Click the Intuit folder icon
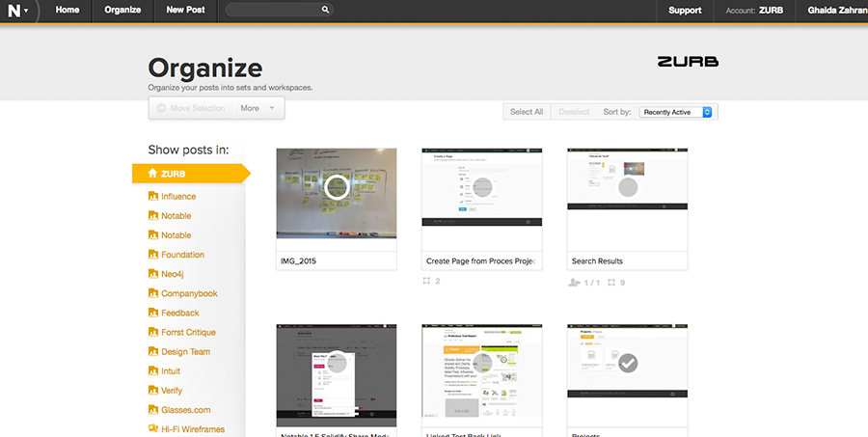 [x=153, y=370]
